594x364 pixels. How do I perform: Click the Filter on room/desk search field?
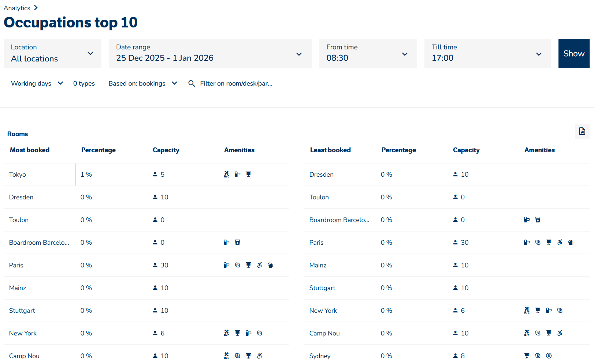pyautogui.click(x=236, y=84)
